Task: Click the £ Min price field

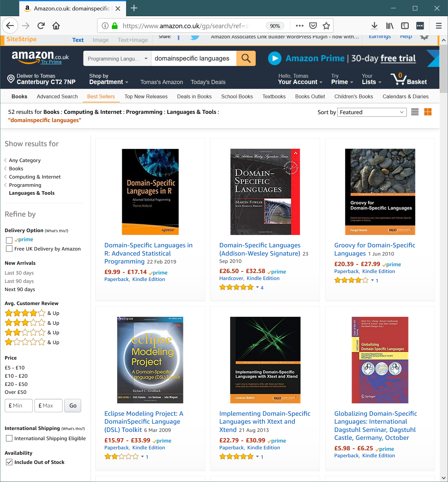Action: (19, 406)
